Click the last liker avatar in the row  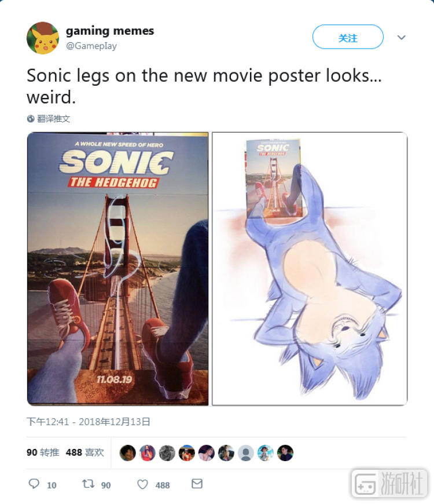click(285, 453)
